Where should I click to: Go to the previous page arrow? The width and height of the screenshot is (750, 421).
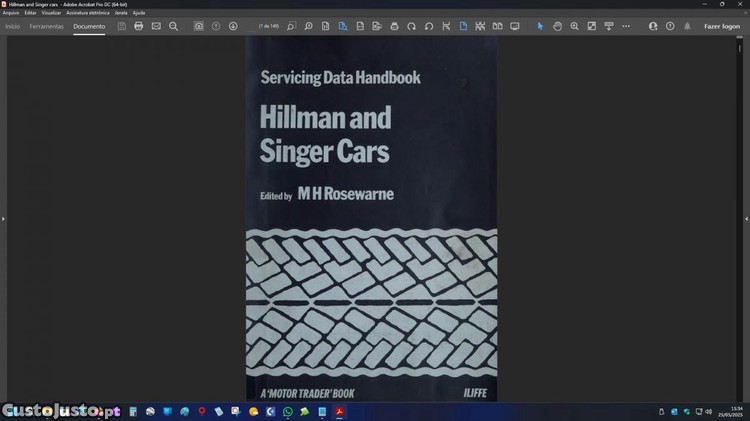click(x=216, y=26)
